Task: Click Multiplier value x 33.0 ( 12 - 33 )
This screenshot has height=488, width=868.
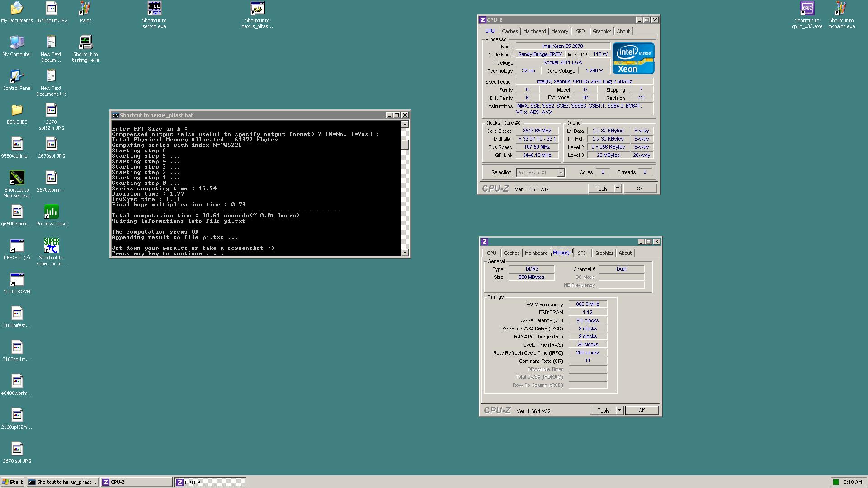Action: click(537, 139)
